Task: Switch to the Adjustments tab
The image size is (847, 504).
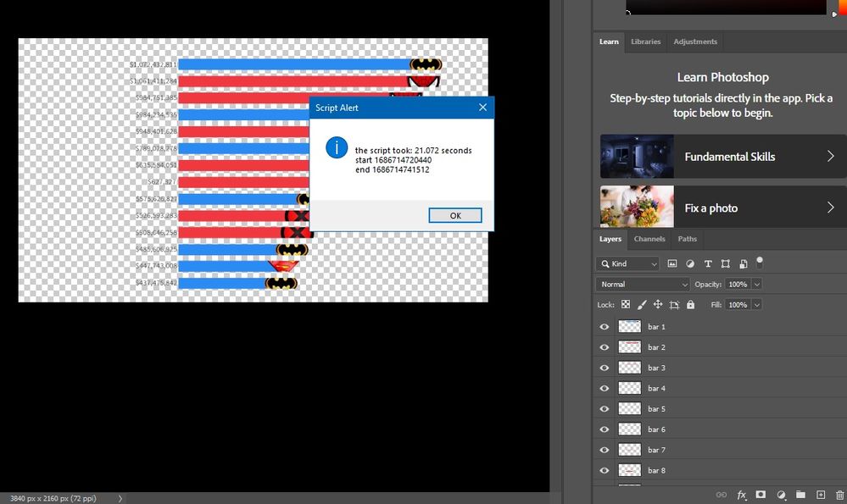Action: tap(695, 42)
